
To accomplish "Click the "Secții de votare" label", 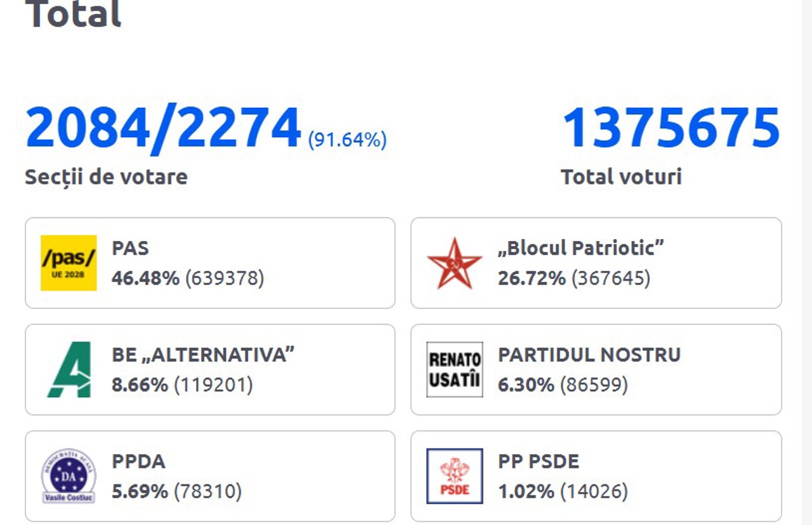I will pyautogui.click(x=106, y=177).
